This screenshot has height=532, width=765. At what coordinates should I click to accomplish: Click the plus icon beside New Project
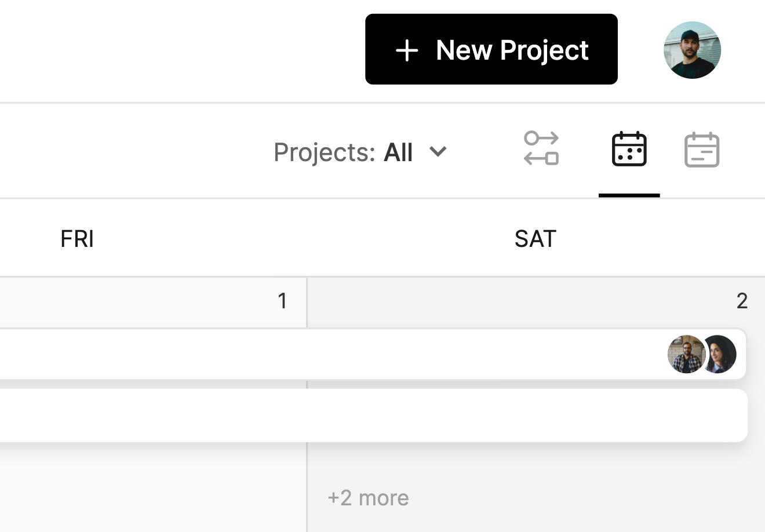[x=407, y=50]
